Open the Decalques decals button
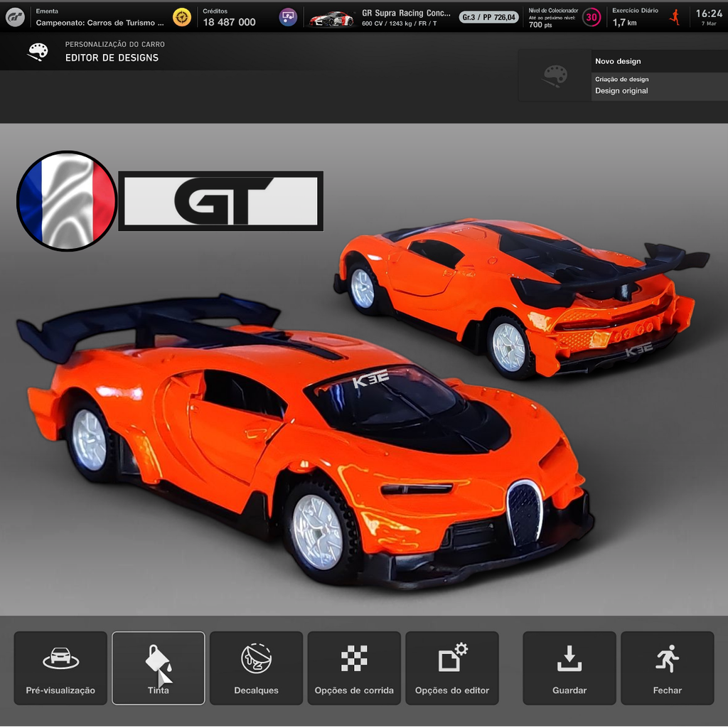This screenshot has height=728, width=728. click(256, 668)
